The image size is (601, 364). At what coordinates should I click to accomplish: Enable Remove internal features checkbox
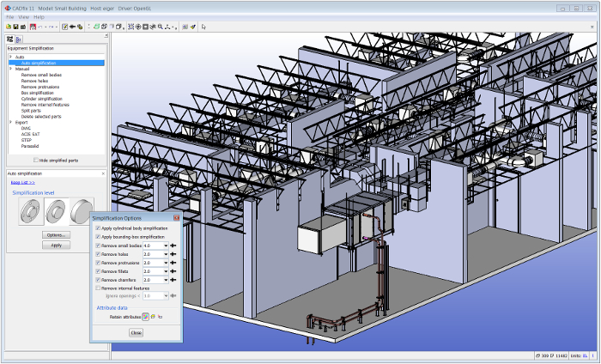click(98, 288)
